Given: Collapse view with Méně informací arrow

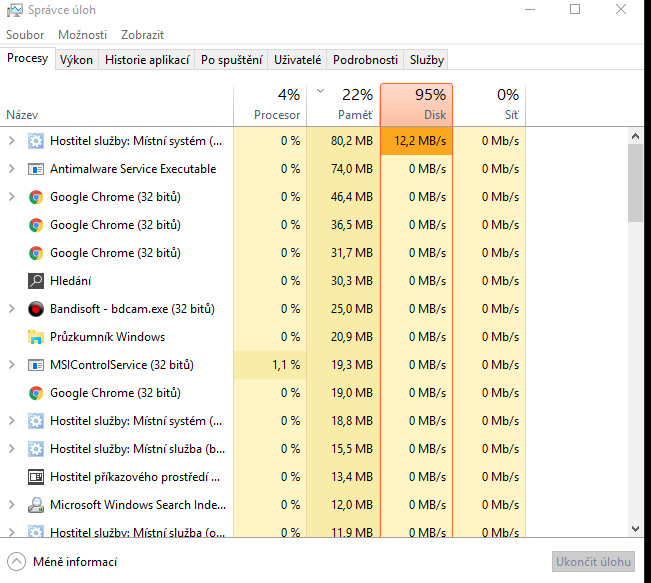Looking at the screenshot, I should pyautogui.click(x=16, y=561).
